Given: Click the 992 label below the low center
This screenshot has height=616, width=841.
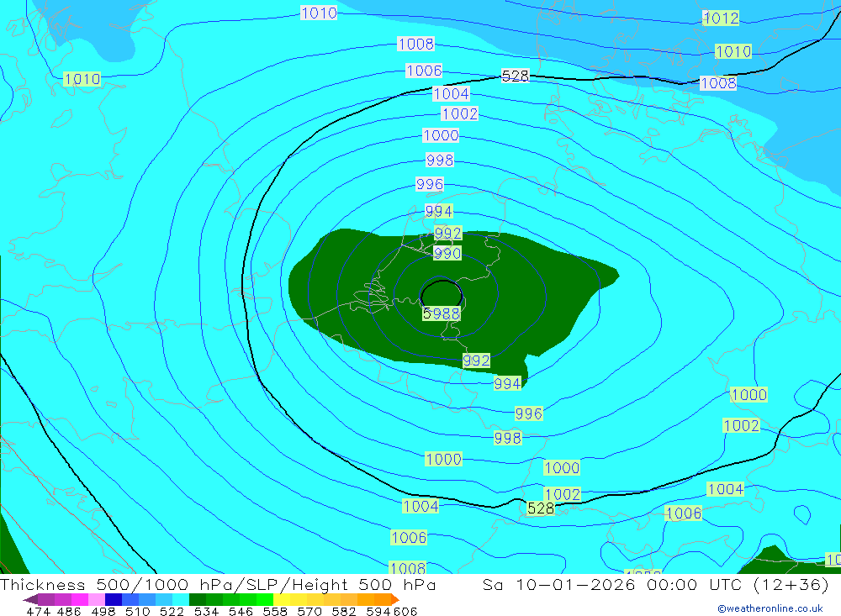Looking at the screenshot, I should pos(476,361).
